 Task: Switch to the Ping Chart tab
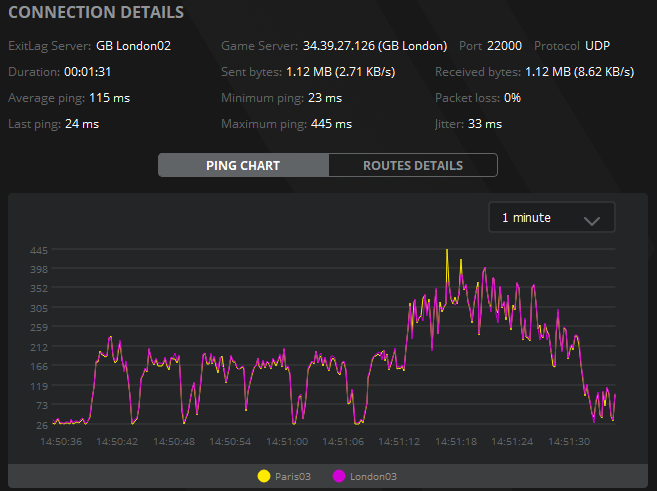click(243, 165)
